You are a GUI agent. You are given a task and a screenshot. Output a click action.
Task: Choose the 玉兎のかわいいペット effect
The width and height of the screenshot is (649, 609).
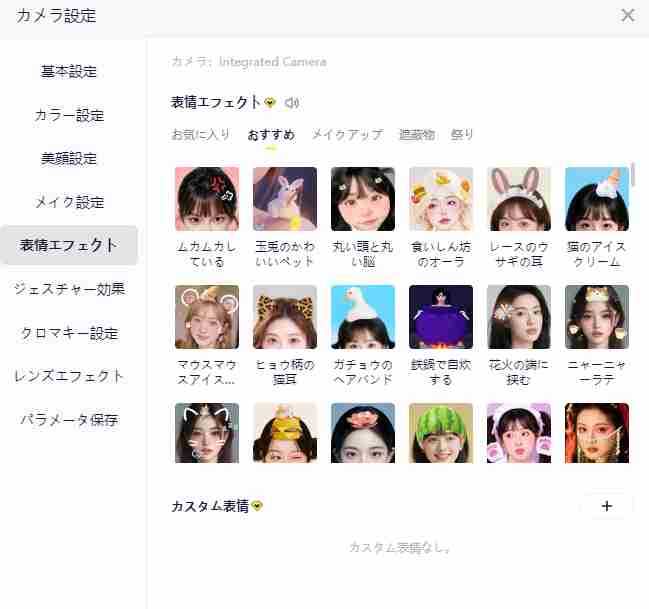tap(285, 199)
